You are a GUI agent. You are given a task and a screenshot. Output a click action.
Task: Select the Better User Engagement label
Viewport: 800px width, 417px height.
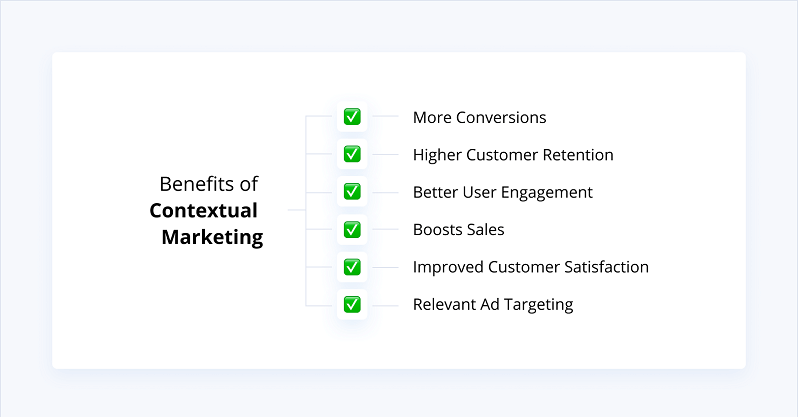point(503,192)
